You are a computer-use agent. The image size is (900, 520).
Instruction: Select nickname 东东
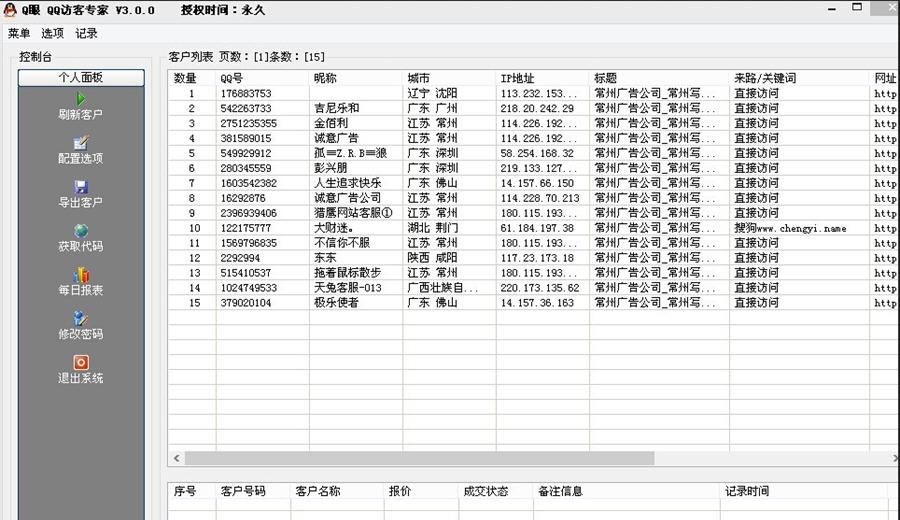coord(325,258)
